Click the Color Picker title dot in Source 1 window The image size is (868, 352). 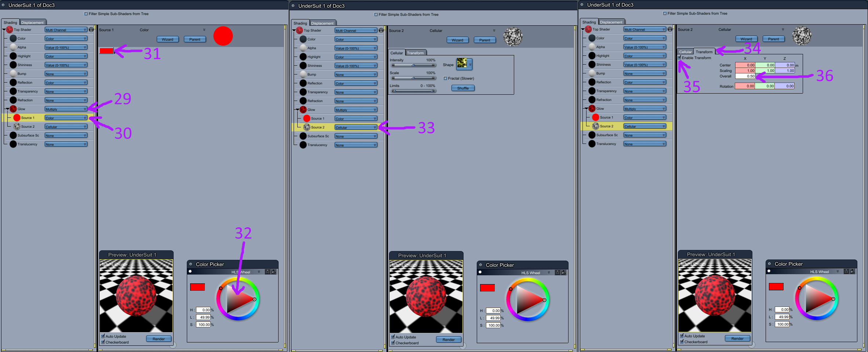coord(190,264)
